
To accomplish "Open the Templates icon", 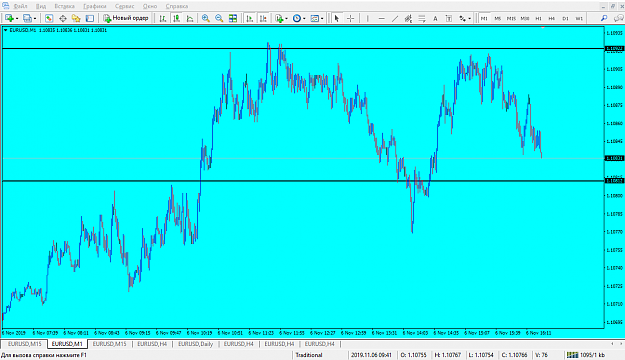I will (x=314, y=18).
